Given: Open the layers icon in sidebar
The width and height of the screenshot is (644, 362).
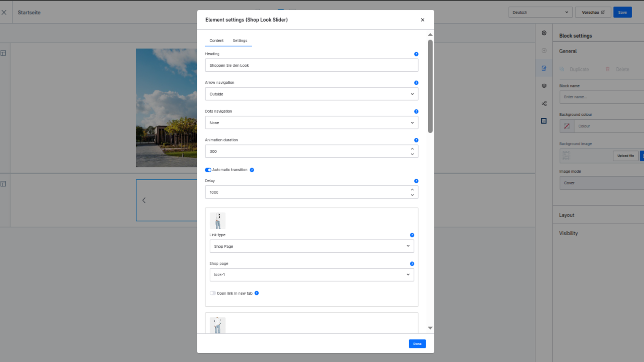Looking at the screenshot, I should [x=544, y=86].
